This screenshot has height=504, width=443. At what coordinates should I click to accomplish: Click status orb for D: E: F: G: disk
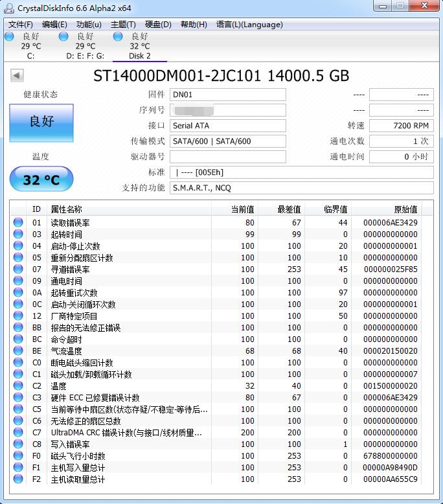pyautogui.click(x=63, y=36)
